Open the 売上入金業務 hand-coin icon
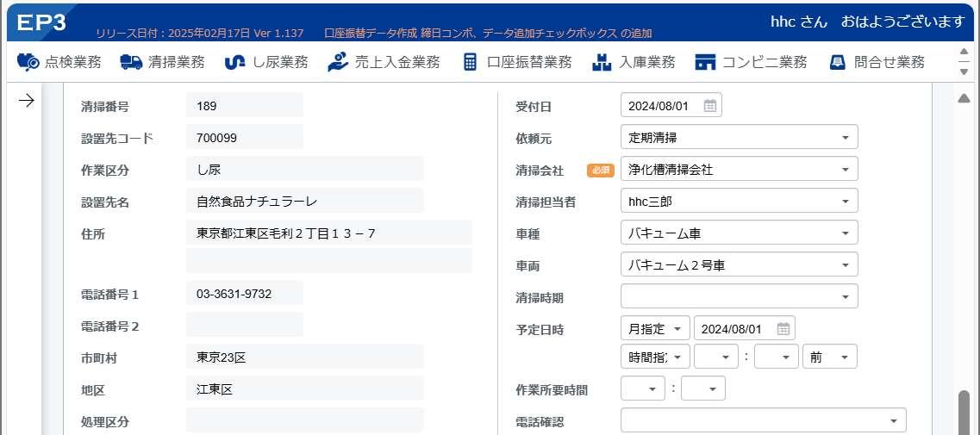The width and height of the screenshot is (980, 435). click(338, 62)
